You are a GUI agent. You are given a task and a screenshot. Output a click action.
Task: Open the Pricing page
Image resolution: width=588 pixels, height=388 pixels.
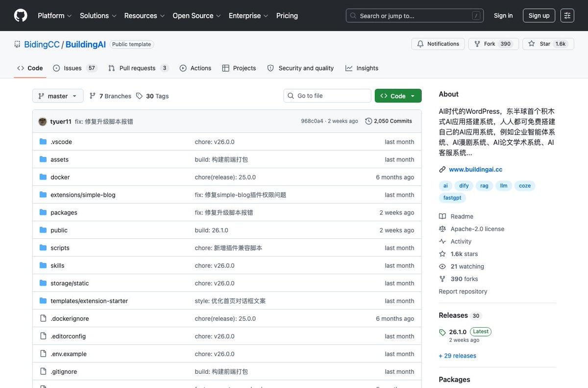click(287, 16)
